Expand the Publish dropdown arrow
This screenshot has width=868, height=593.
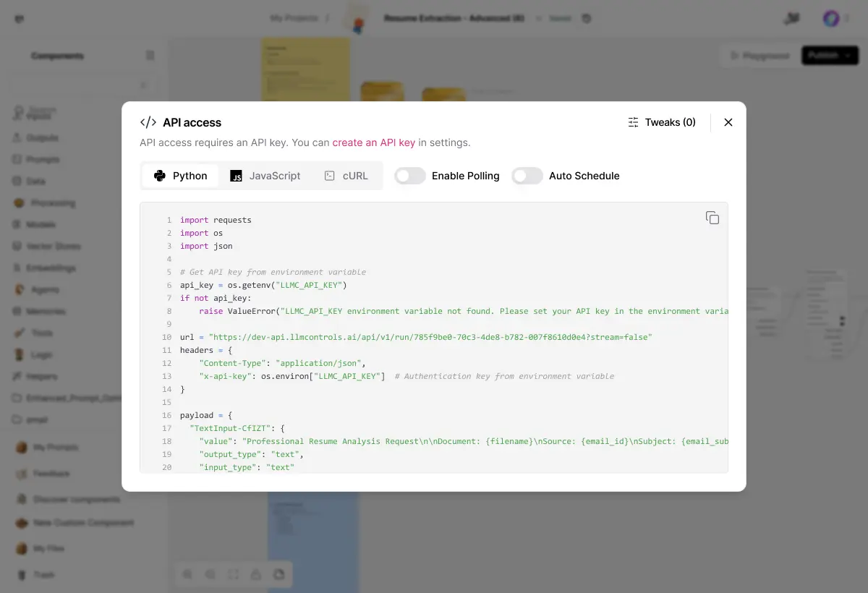848,56
